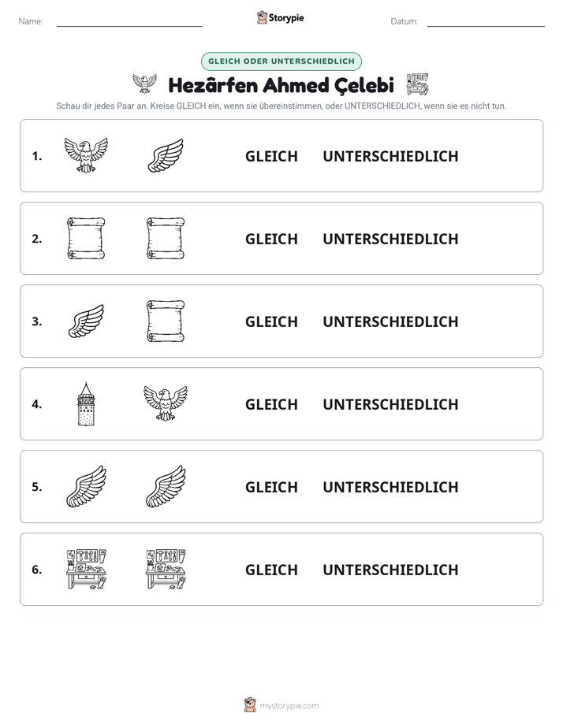
Task: Click the eagle picture in row 1
Action: 86,155
